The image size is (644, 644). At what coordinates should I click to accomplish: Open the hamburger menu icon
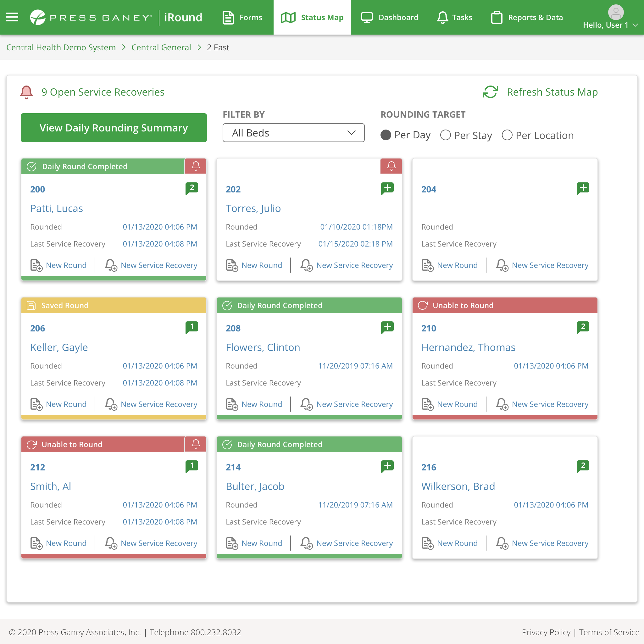(12, 17)
